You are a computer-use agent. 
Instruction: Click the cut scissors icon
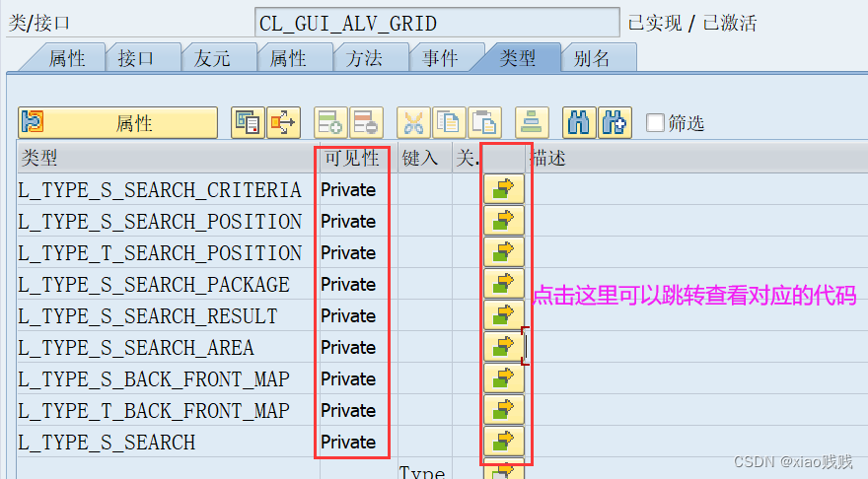[x=413, y=123]
